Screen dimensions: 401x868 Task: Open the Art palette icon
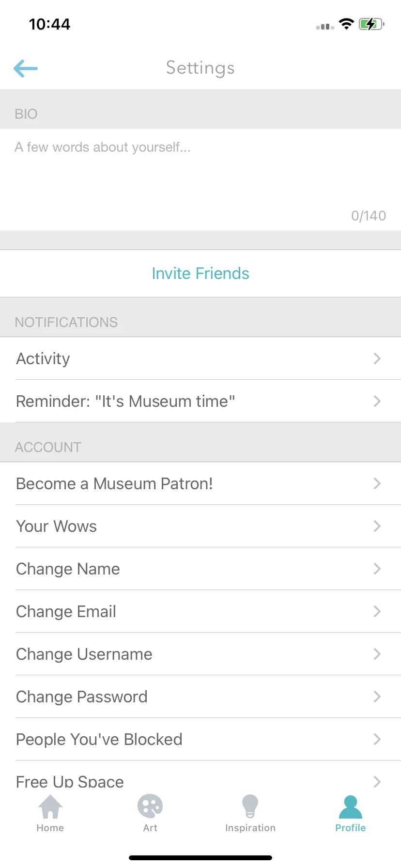[x=150, y=806]
